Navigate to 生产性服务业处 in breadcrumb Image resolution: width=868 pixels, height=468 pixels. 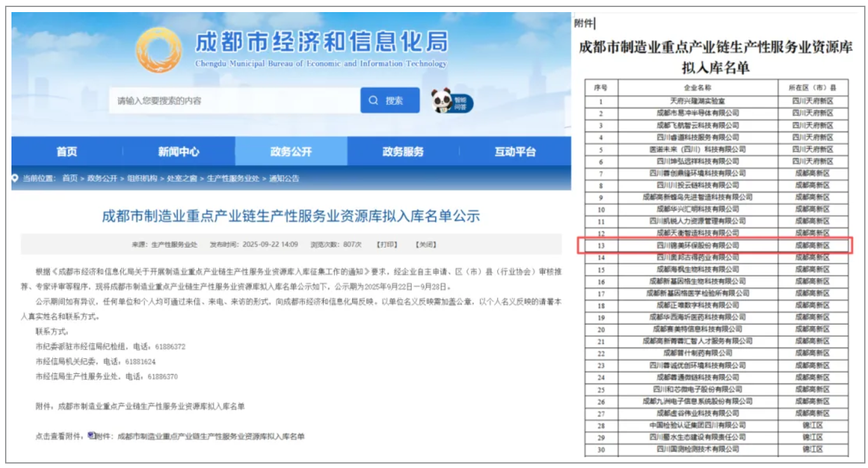pos(233,178)
